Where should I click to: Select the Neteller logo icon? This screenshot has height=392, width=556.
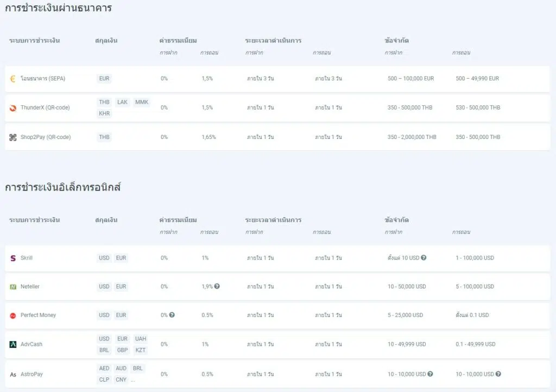pyautogui.click(x=13, y=287)
